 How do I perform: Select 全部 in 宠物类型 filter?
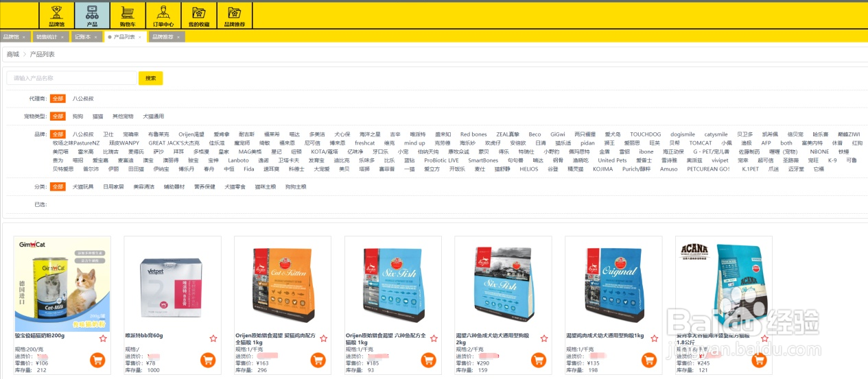pos(58,117)
